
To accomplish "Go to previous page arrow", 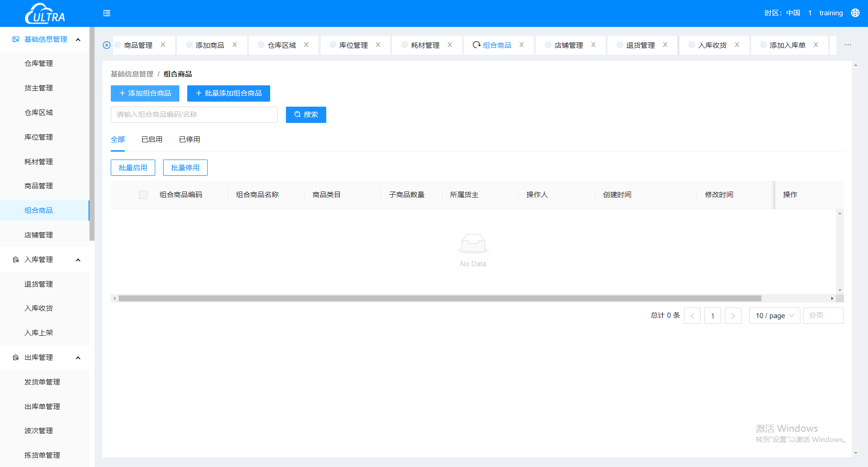I will [692, 316].
